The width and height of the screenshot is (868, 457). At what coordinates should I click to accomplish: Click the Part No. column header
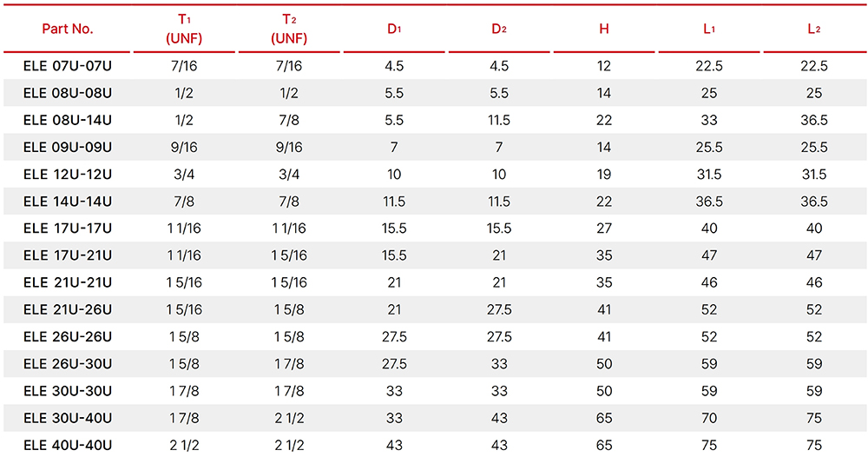(68, 29)
